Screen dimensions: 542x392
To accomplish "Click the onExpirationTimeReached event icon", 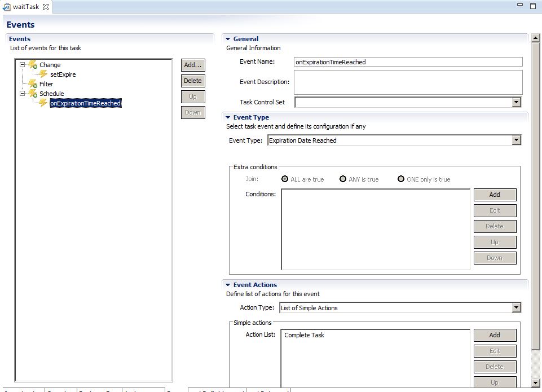I will (43, 103).
